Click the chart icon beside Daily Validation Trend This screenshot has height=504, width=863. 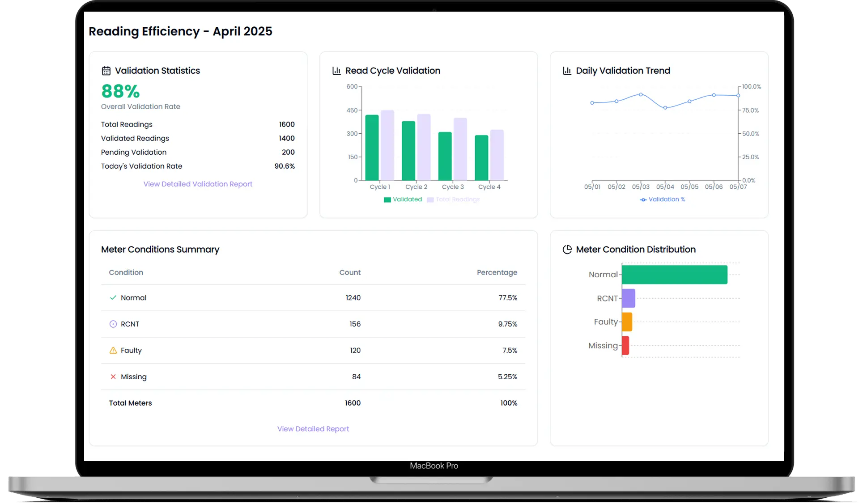coord(567,70)
